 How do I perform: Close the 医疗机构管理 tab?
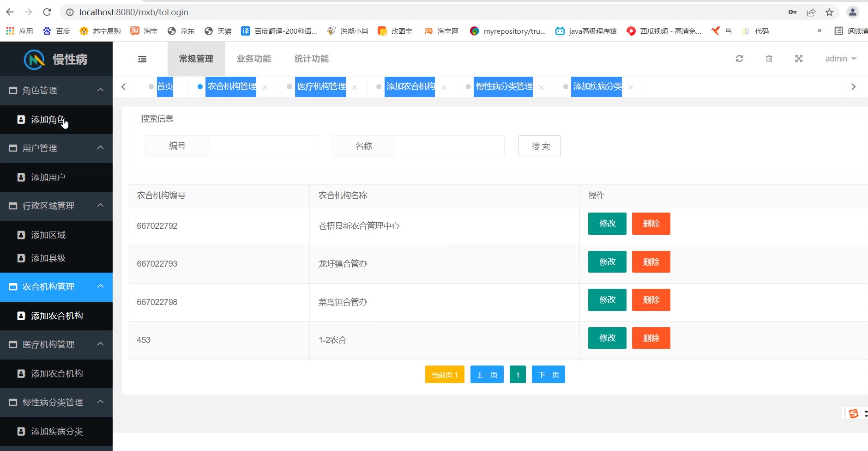354,87
